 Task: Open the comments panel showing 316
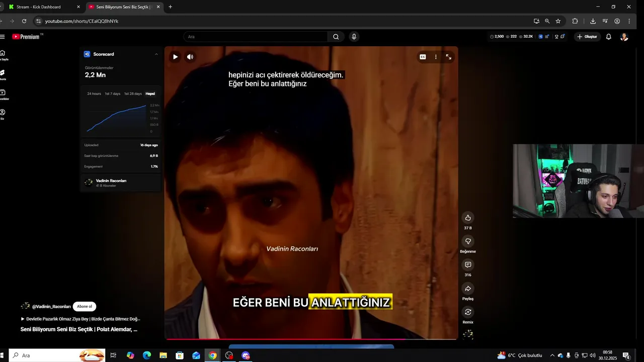coord(468,265)
